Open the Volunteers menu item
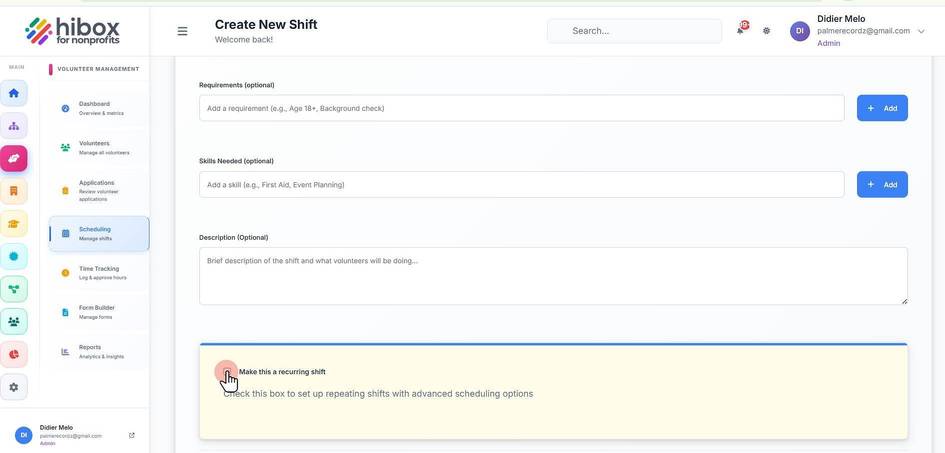Image resolution: width=945 pixels, height=453 pixels. 99,148
